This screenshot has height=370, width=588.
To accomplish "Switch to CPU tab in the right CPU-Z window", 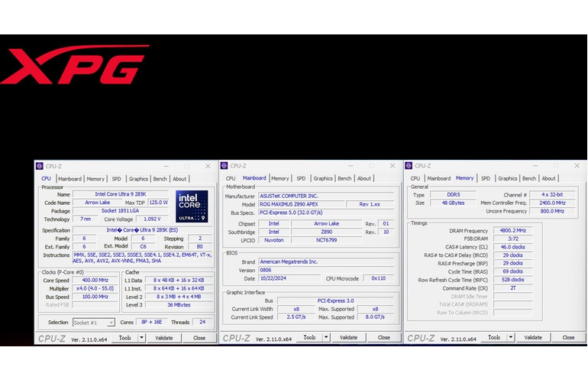I will (415, 179).
